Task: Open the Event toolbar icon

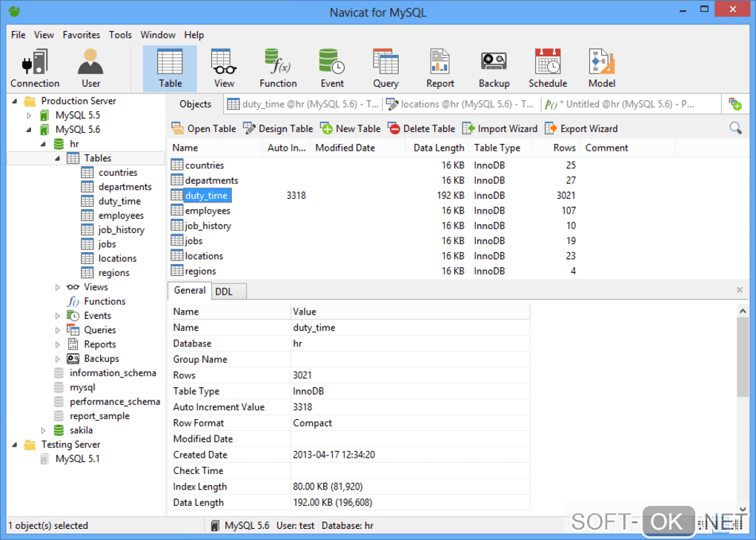Action: tap(332, 68)
